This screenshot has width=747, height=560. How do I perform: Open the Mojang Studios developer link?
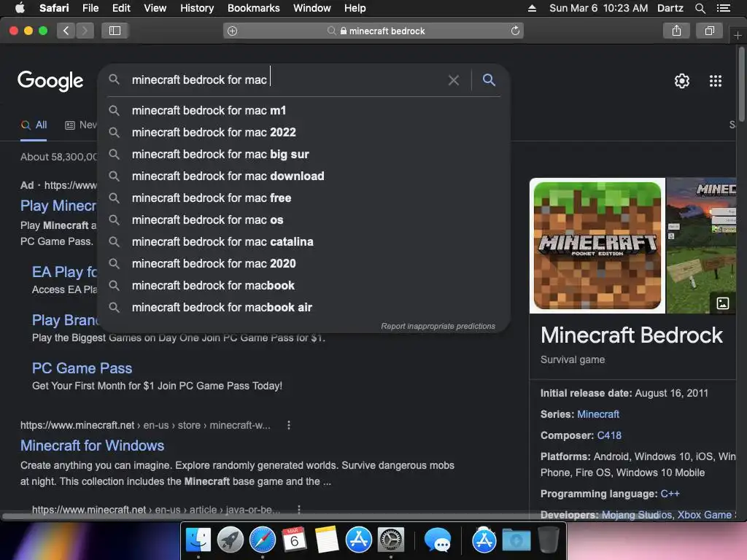tap(636, 515)
